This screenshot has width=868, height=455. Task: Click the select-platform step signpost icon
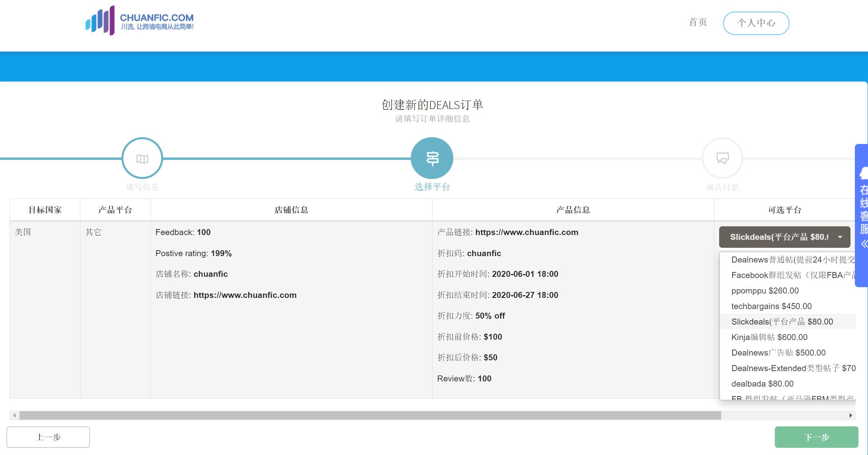click(x=432, y=158)
